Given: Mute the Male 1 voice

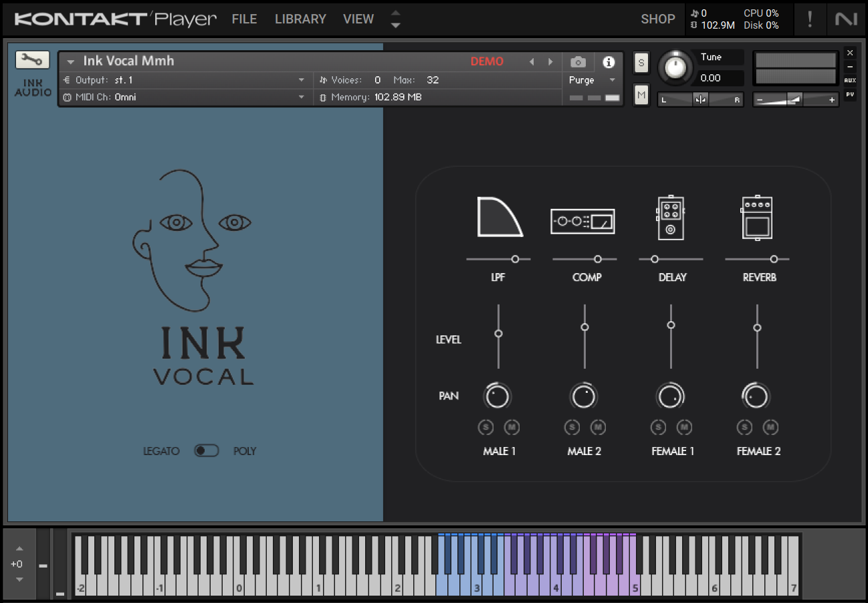Looking at the screenshot, I should (512, 427).
